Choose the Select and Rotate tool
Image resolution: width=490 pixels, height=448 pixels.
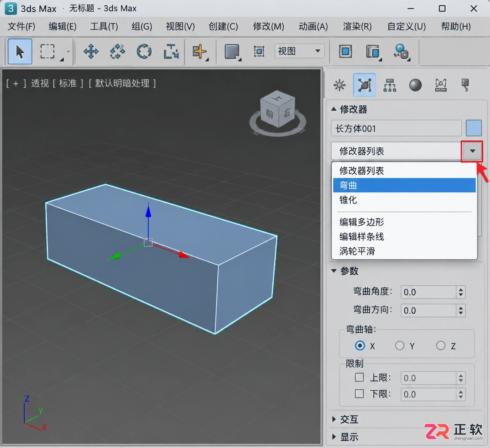144,51
